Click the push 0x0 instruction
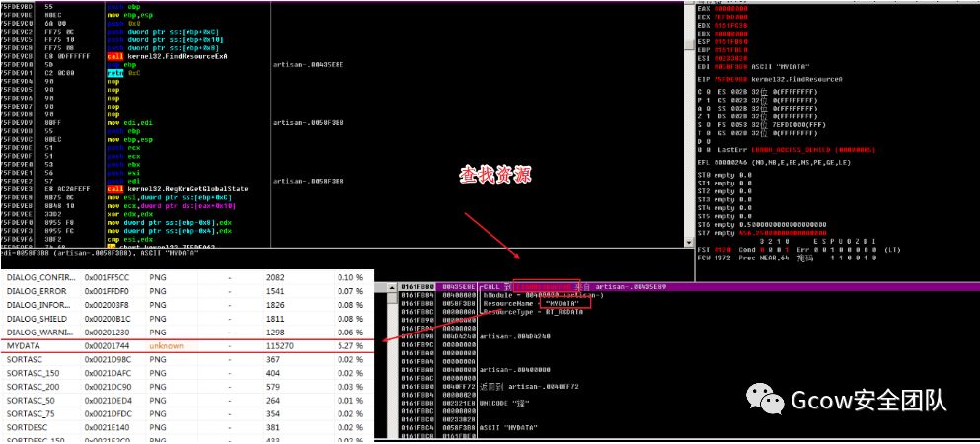Screen dimensions: 980x444 coord(121,23)
